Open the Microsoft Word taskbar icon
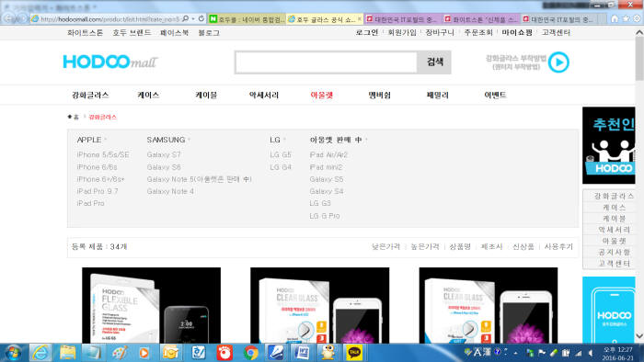Viewport: 644px width, 362px height. tap(302, 353)
